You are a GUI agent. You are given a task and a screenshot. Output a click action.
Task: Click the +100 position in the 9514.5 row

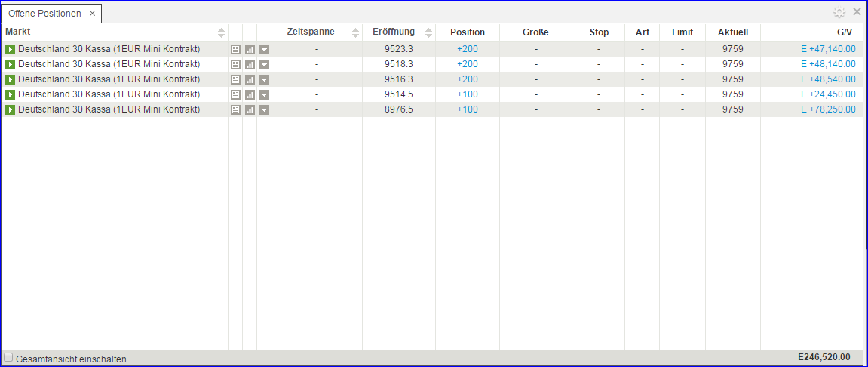click(468, 94)
